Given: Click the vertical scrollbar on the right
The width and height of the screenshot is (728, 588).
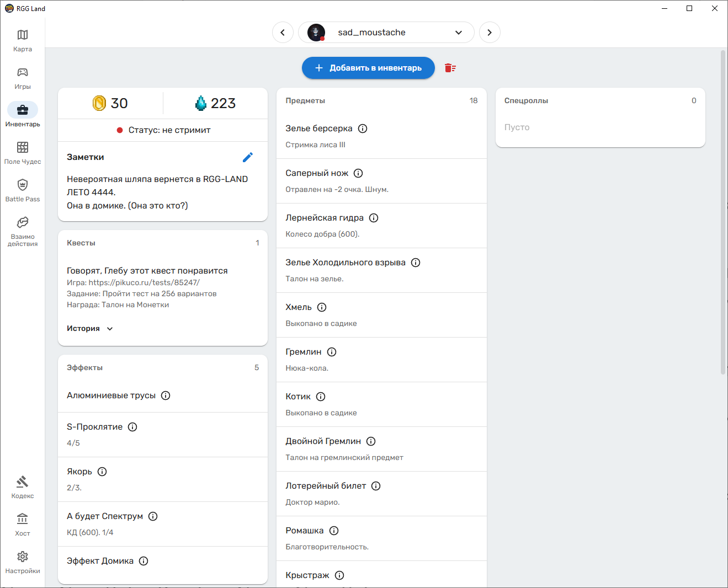Looking at the screenshot, I should pos(723,212).
